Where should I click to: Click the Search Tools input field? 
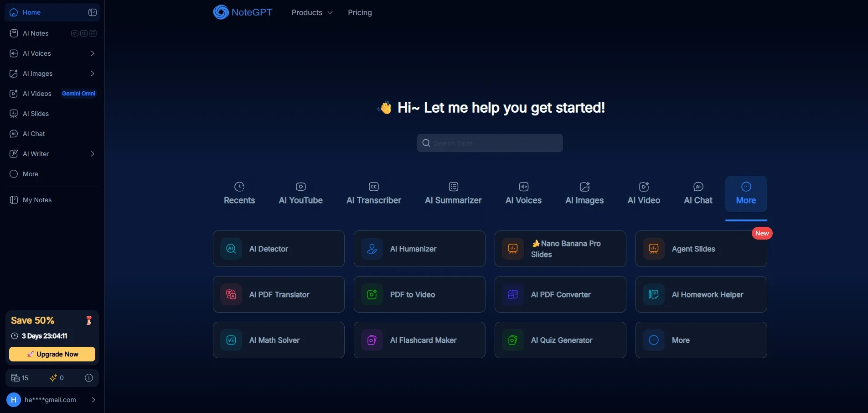click(490, 143)
